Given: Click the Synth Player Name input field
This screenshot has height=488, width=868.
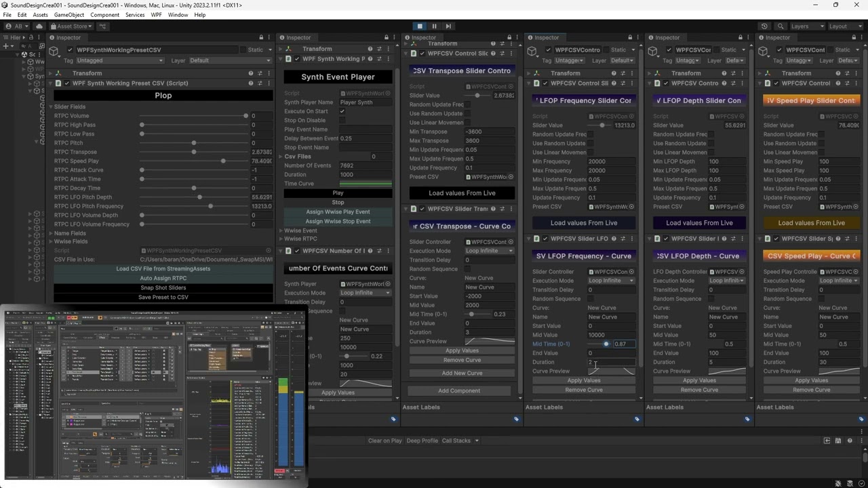Looking at the screenshot, I should click(365, 102).
